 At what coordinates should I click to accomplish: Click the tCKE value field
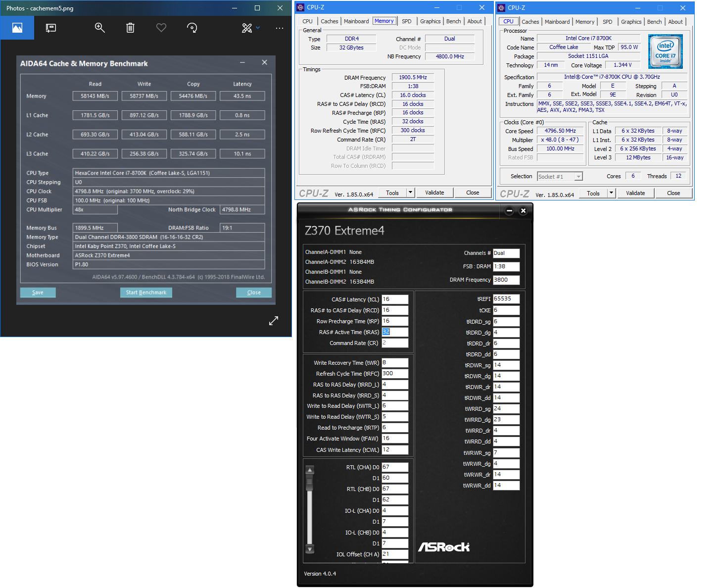(x=506, y=310)
